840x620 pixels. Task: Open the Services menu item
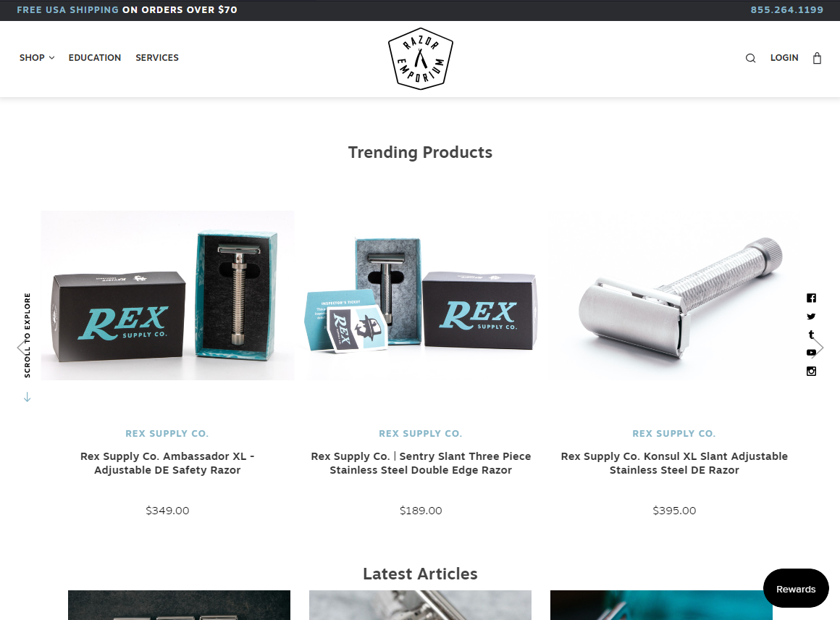(x=157, y=58)
